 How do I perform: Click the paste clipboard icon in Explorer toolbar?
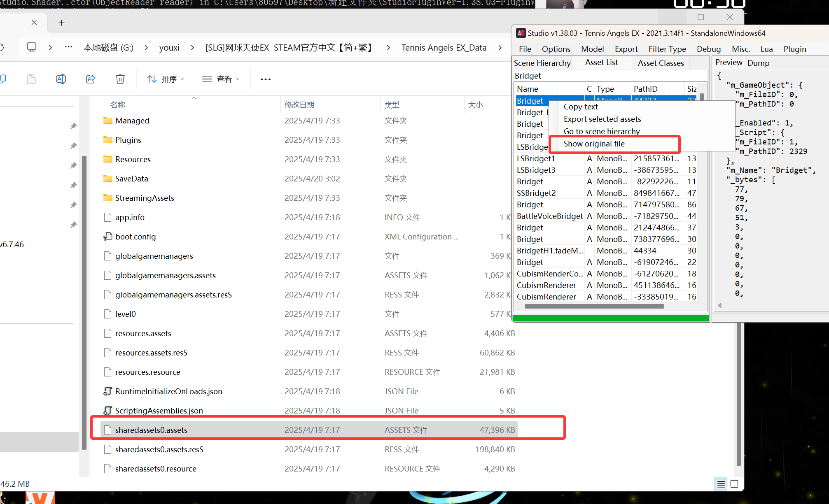point(31,79)
